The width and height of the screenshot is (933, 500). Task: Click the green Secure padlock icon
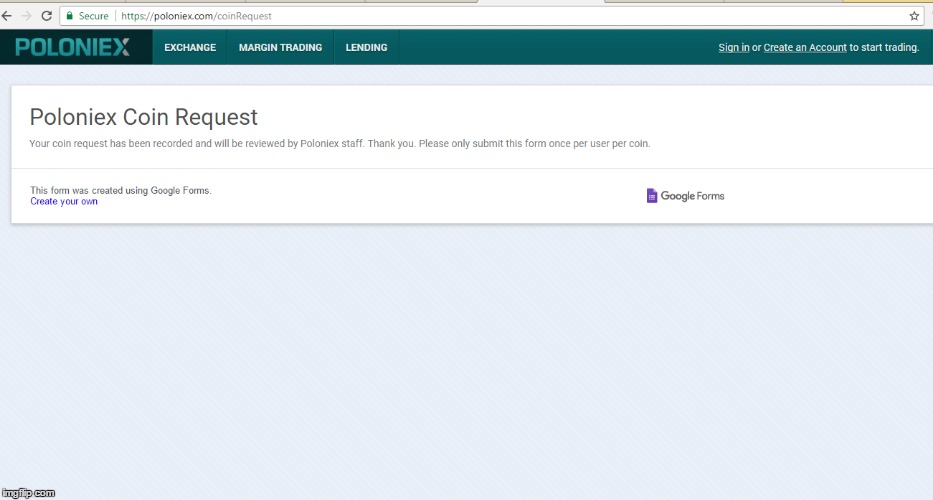(x=70, y=16)
